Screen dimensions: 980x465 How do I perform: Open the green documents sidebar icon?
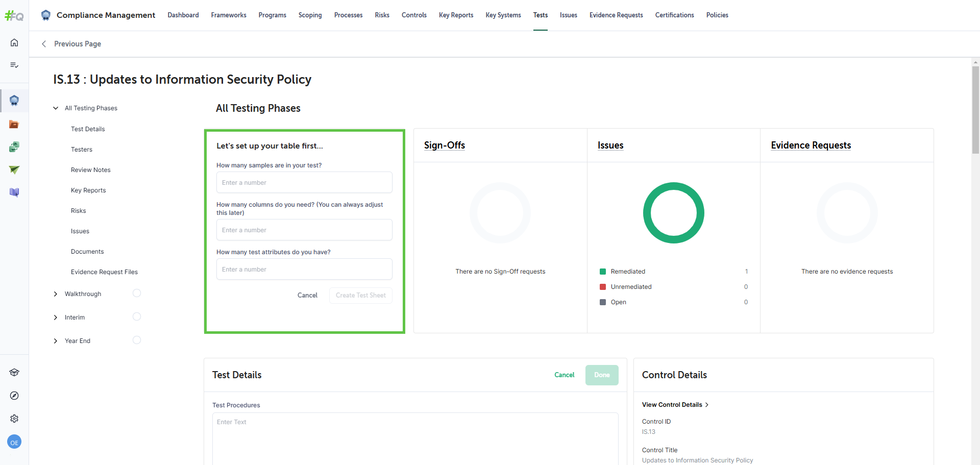coord(14,147)
